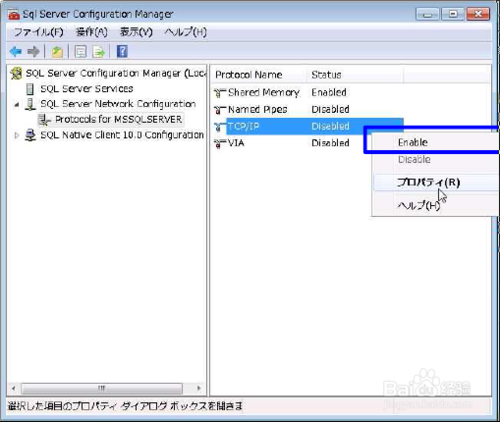Screen dimensions: 500x422
Task: Maximize the Configuration Manager window
Action: coord(453,14)
